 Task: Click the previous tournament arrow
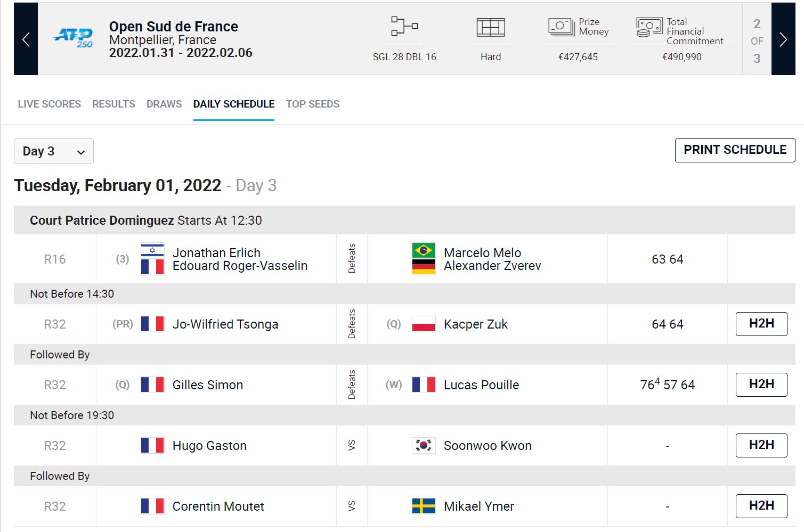tap(26, 39)
